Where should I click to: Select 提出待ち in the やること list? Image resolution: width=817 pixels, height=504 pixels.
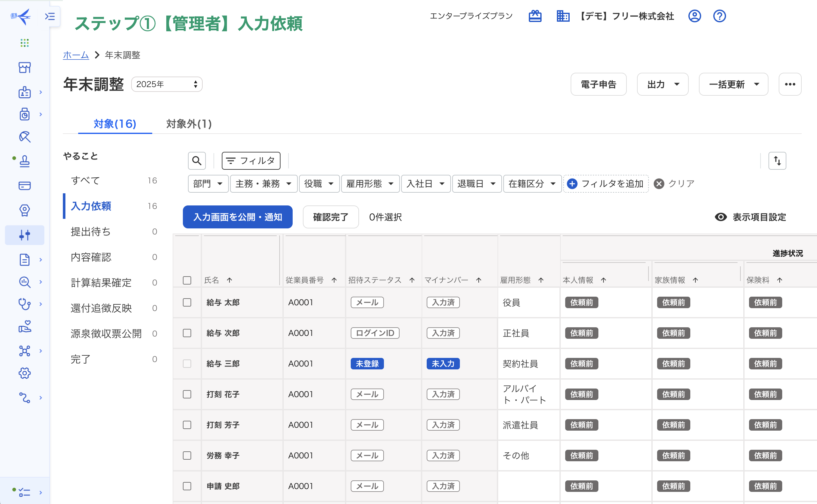click(91, 232)
